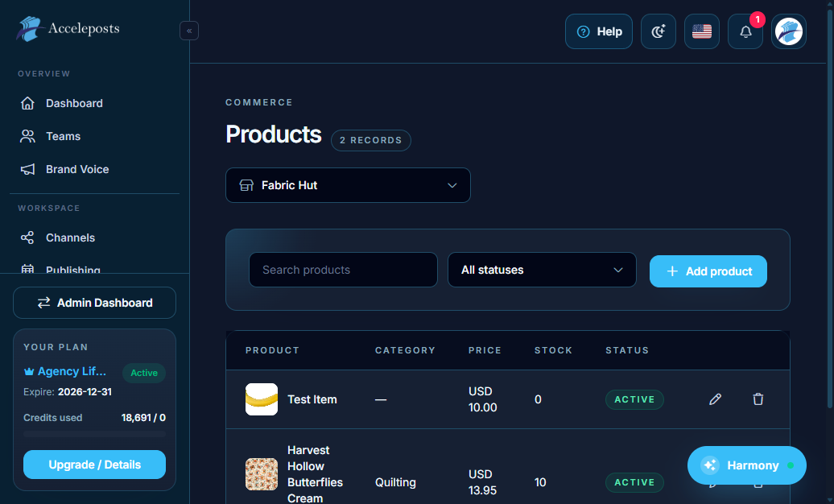The width and height of the screenshot is (834, 504).
Task: Edit Test Item with the pencil icon
Action: click(715, 399)
